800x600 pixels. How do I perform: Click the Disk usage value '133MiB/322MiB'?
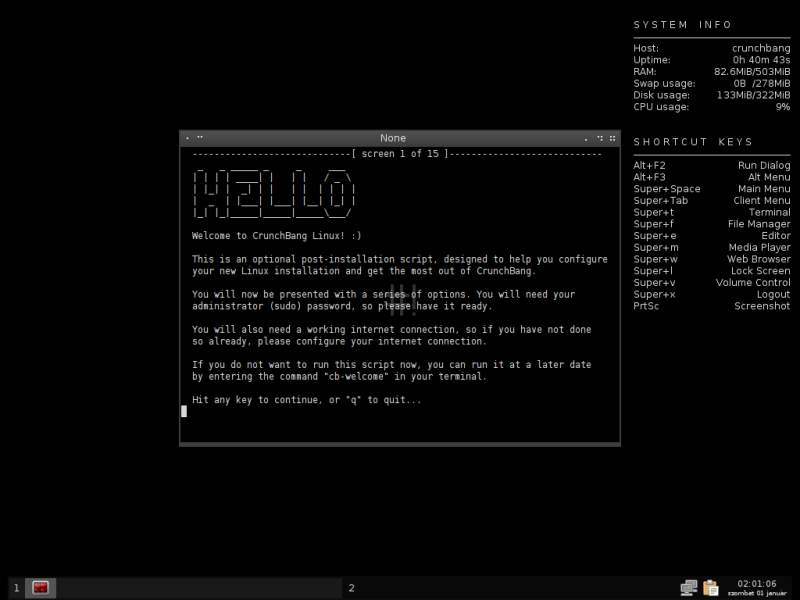753,95
